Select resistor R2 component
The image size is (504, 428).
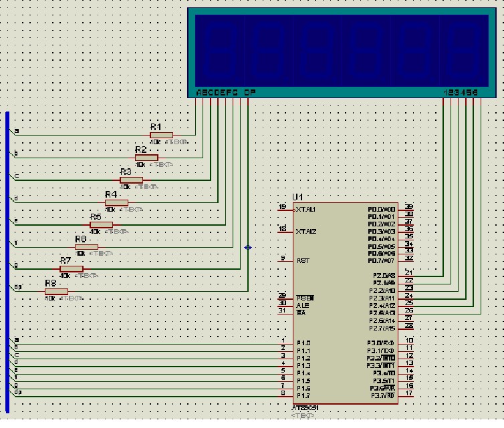pos(146,158)
